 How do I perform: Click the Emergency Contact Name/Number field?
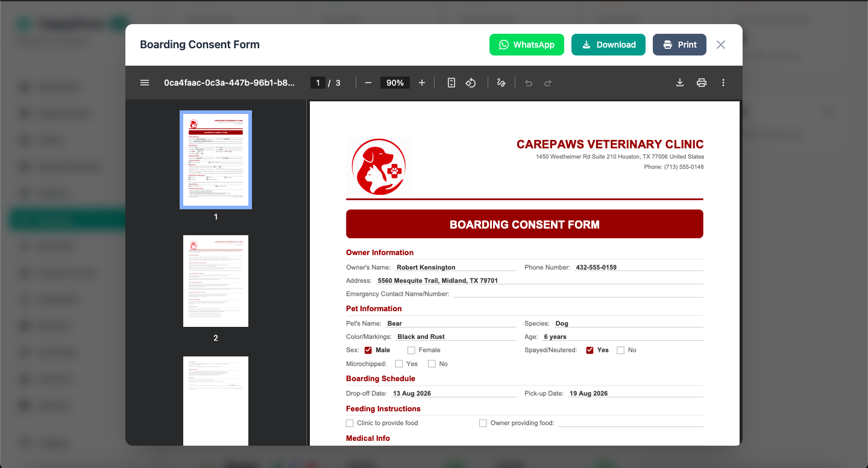coord(578,294)
